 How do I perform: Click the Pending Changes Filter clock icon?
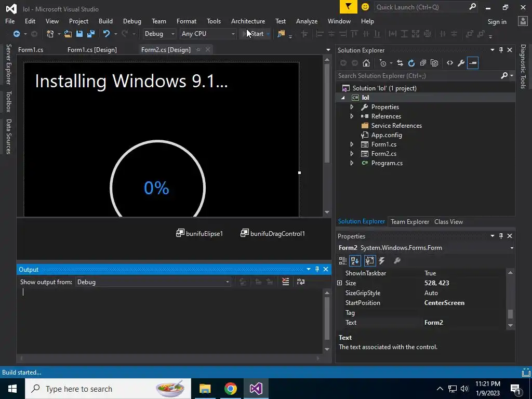click(383, 63)
